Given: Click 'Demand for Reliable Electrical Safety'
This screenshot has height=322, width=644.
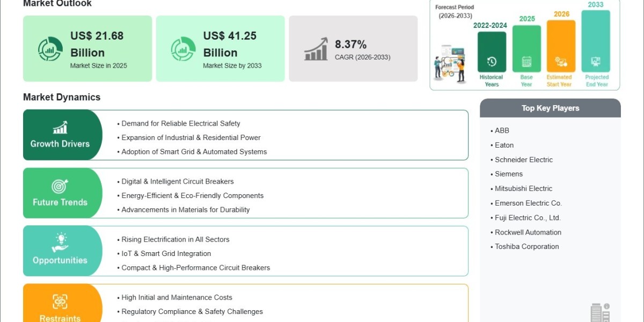Looking at the screenshot, I should 181,123.
